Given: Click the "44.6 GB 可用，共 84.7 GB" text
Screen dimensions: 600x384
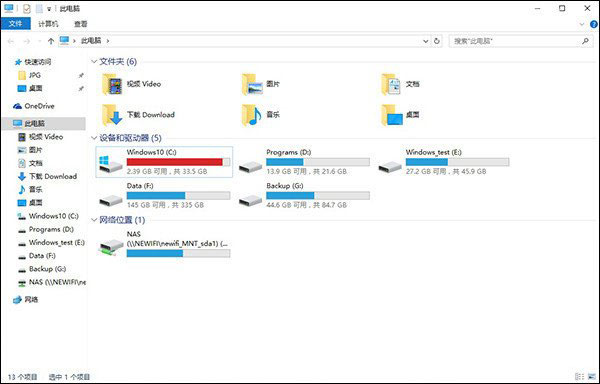Looking at the screenshot, I should tap(307, 205).
